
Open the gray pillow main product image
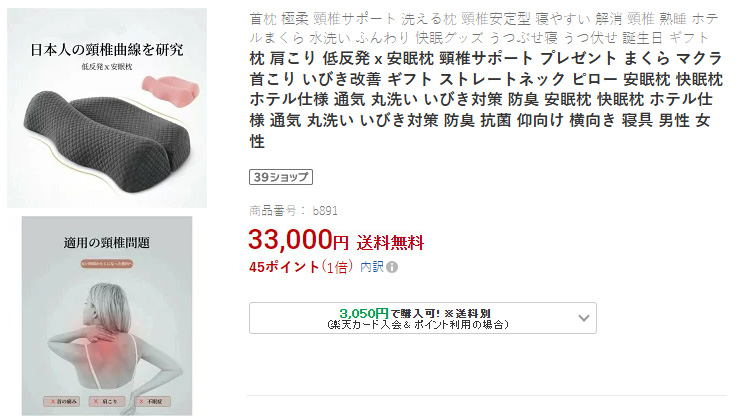(x=107, y=108)
